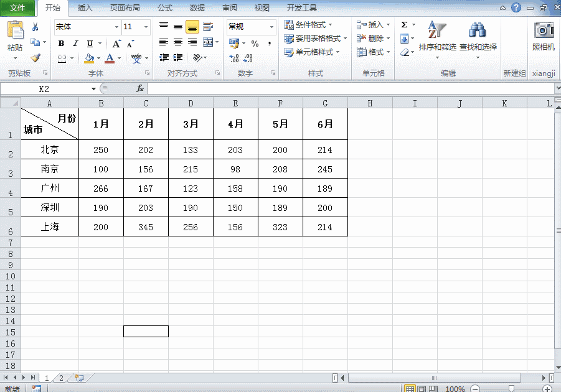Open the font name dropdown (宋体)
This screenshot has height=392, width=561.
pos(116,27)
